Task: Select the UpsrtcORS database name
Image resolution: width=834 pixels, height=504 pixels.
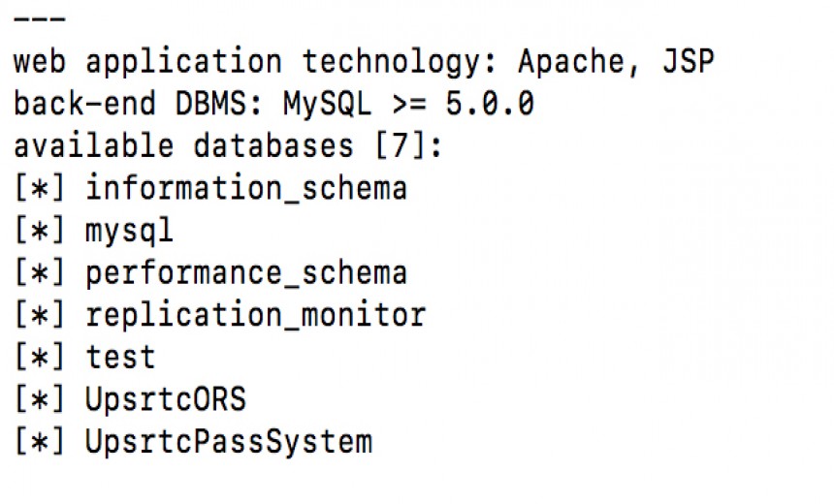Action: tap(166, 398)
